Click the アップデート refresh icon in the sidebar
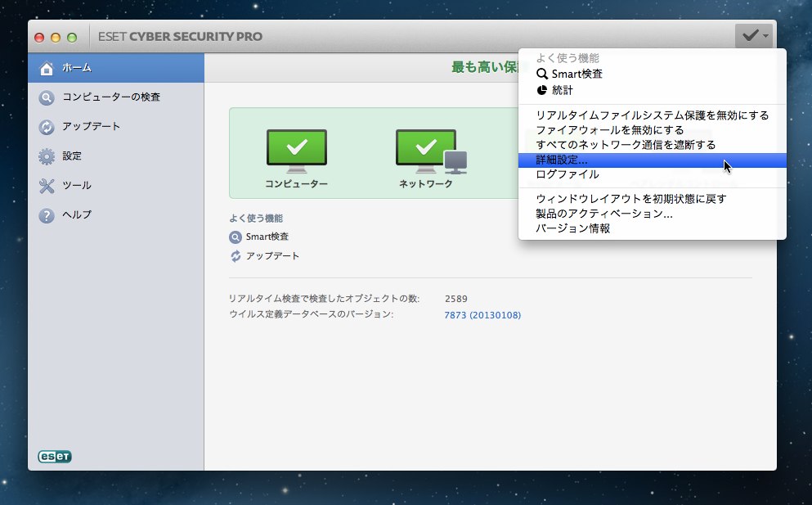The height and width of the screenshot is (505, 812). (x=47, y=127)
